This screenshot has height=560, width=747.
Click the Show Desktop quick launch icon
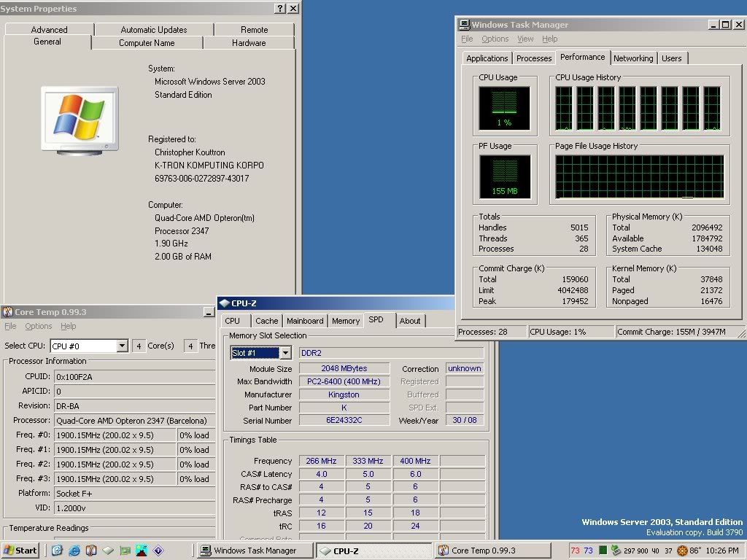(57, 551)
